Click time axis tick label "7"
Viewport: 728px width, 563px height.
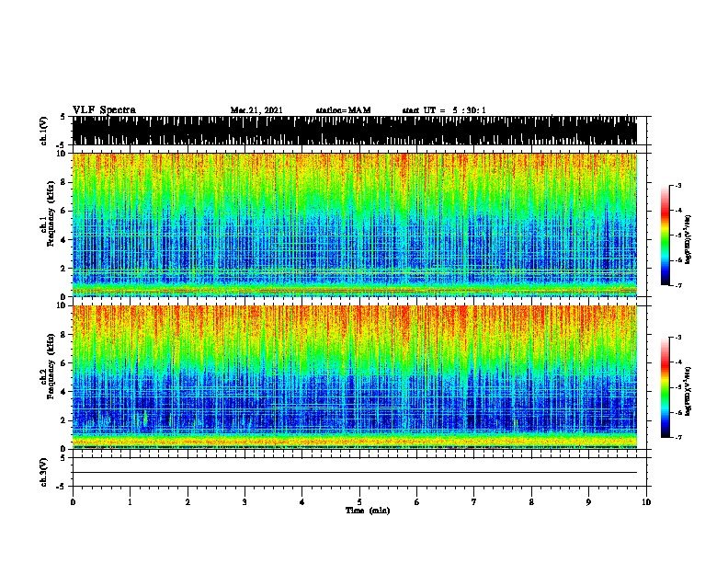point(474,502)
